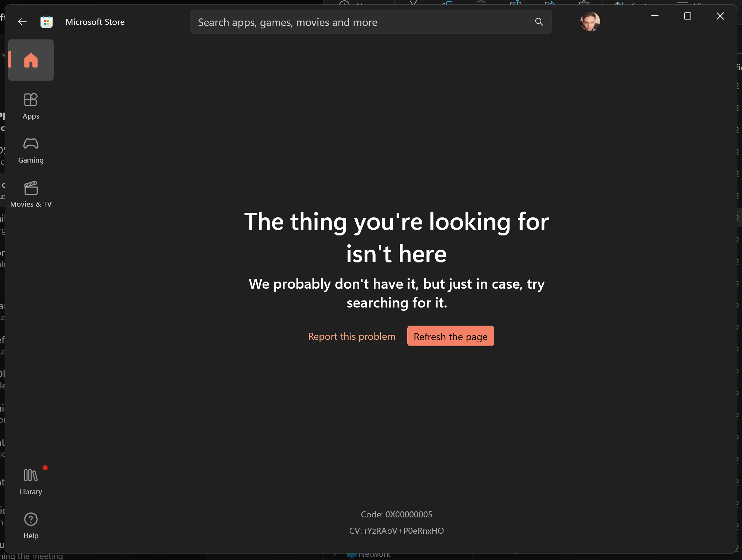Open the Gaming section
The width and height of the screenshot is (742, 560).
coord(31,149)
